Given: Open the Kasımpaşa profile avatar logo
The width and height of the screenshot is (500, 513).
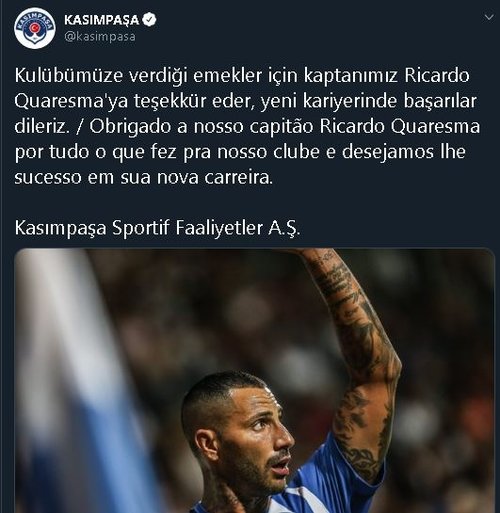Looking at the screenshot, I should pos(35,28).
